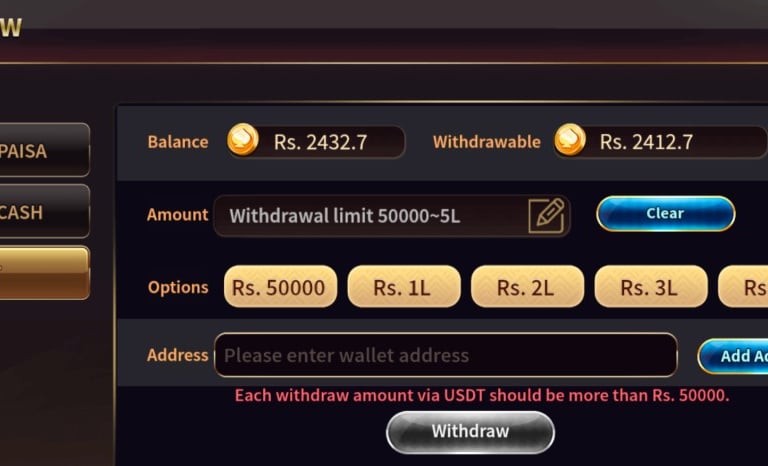Click the edit pencil icon in Amount field

[547, 216]
